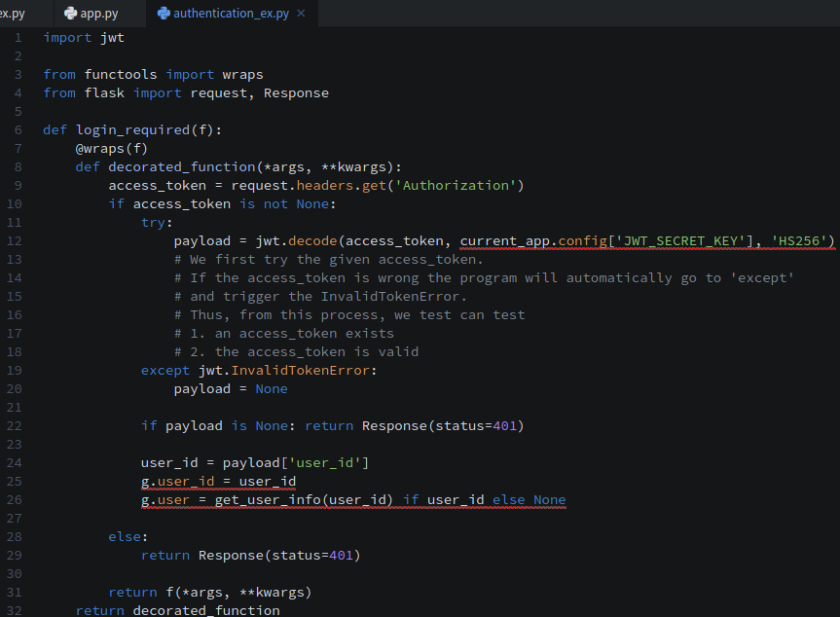Click 'JWT_SECRET_KEY' string on line 12
This screenshot has height=617, width=840.
(681, 241)
